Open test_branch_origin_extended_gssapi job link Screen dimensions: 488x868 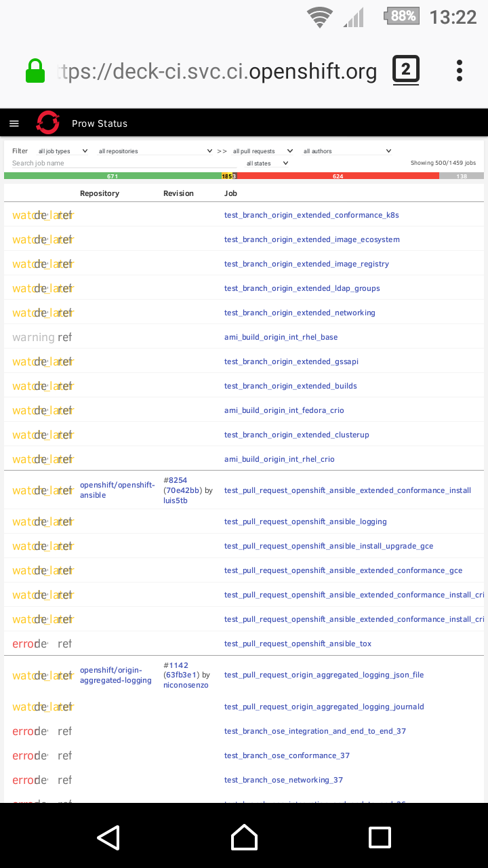point(291,361)
